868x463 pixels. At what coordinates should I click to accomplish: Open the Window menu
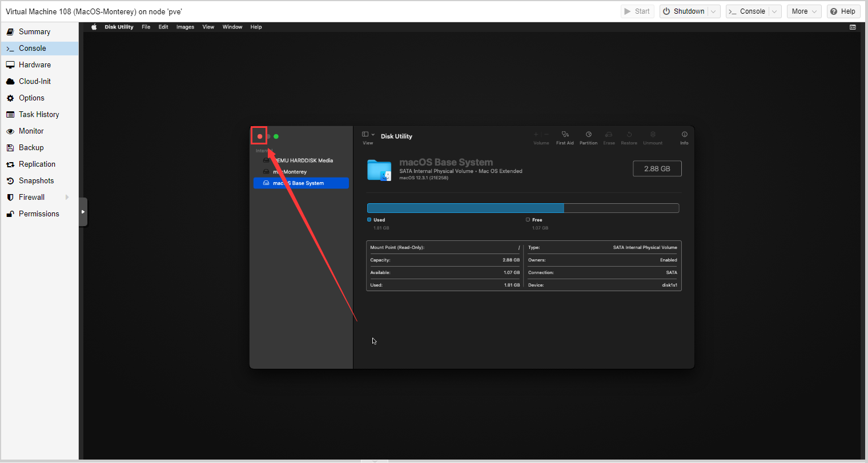coord(232,27)
